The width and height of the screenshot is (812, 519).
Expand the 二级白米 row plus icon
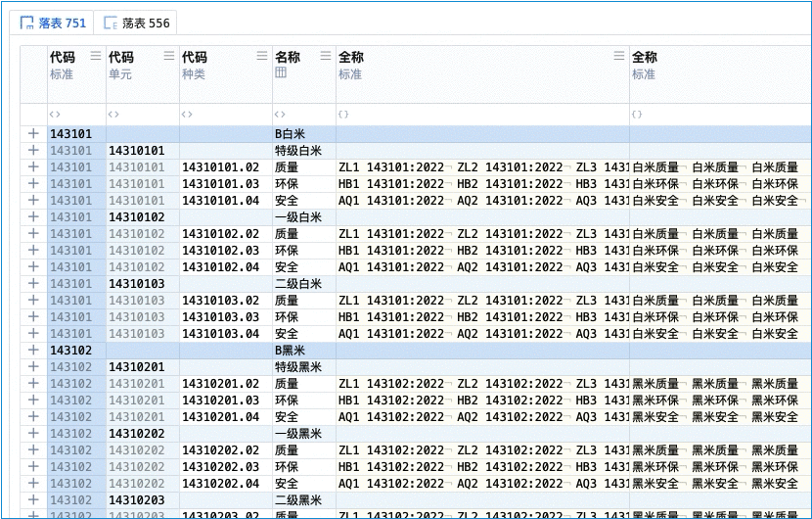(33, 284)
